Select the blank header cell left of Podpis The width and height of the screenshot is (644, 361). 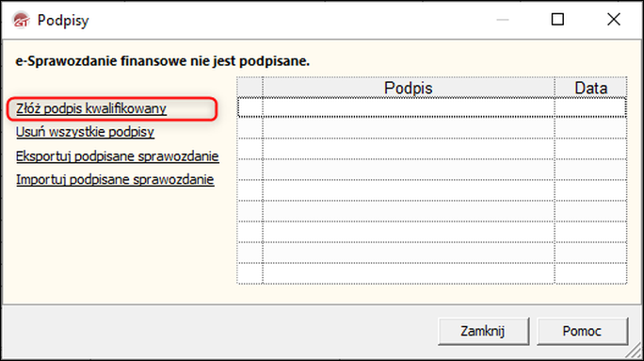(250, 88)
